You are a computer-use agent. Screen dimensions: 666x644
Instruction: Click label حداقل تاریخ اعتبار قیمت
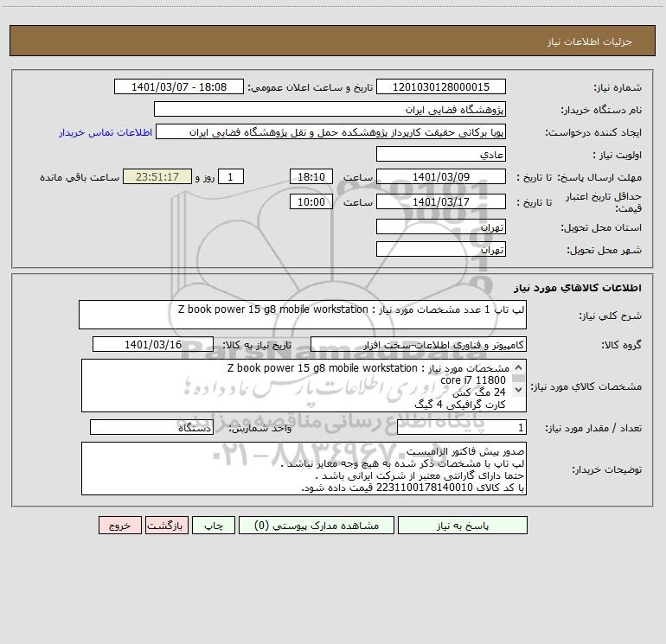[x=604, y=202]
